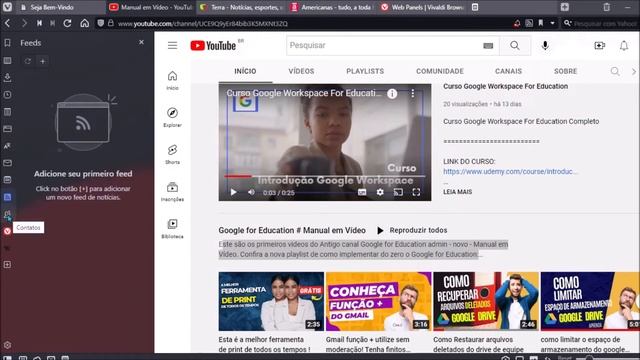Click the Fast Forward navigation button
This screenshot has height=360, width=640.
pyautogui.click(x=53, y=23)
